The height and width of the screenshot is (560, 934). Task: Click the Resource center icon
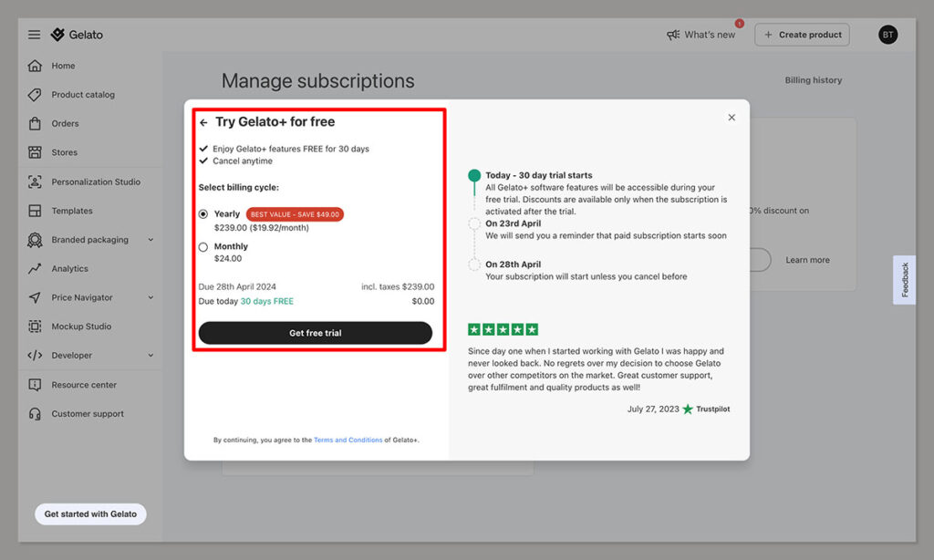click(x=35, y=385)
